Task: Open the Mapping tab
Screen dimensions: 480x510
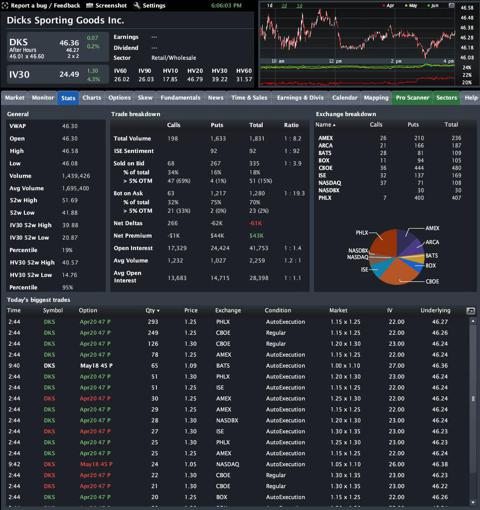Action: click(376, 98)
